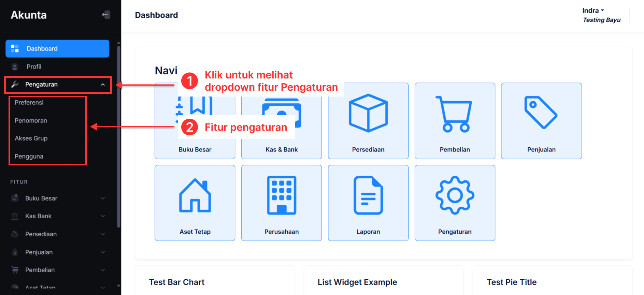The width and height of the screenshot is (644, 295).
Task: Select Akses Grup under Pengaturan
Action: click(31, 138)
